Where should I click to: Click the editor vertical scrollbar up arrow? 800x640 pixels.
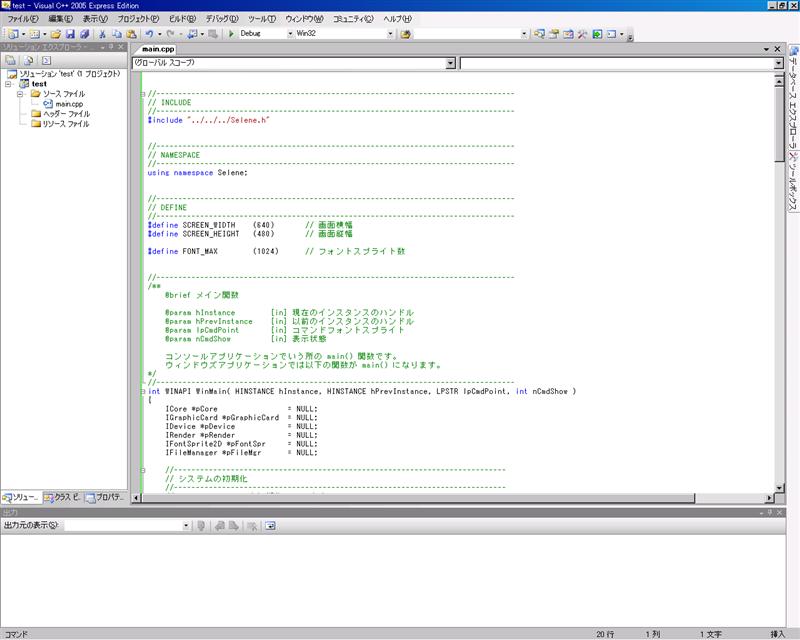click(779, 81)
